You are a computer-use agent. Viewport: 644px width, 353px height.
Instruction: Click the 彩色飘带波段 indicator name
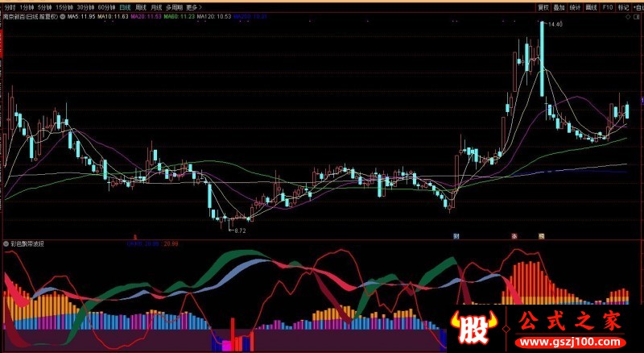27,244
